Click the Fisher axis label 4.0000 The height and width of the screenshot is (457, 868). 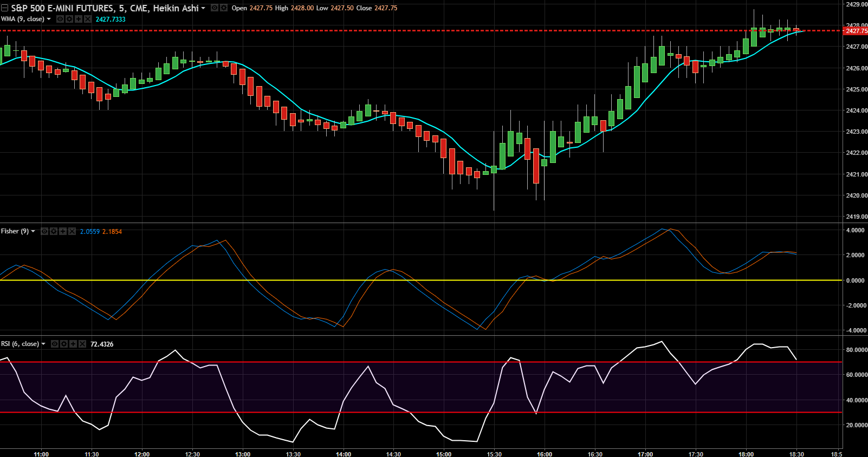(855, 230)
